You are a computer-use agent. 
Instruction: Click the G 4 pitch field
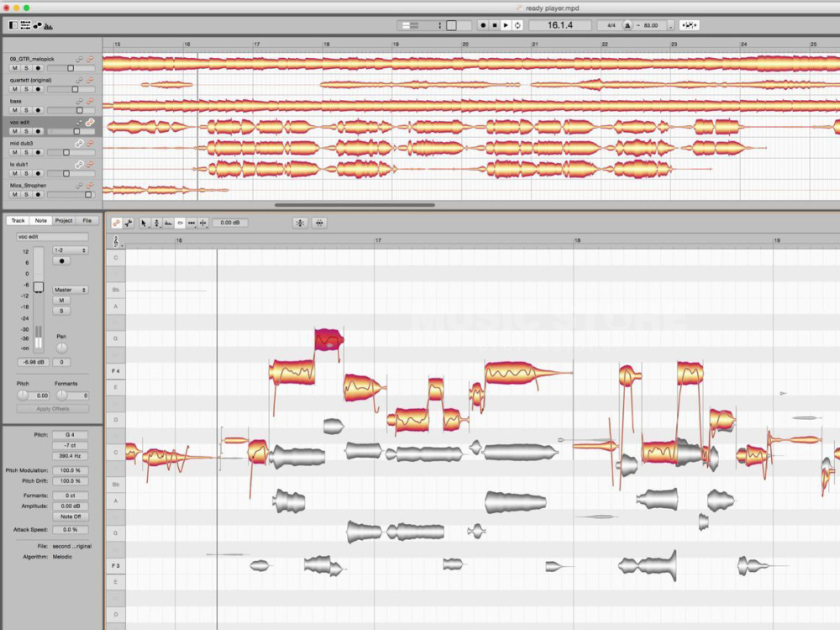pyautogui.click(x=71, y=435)
